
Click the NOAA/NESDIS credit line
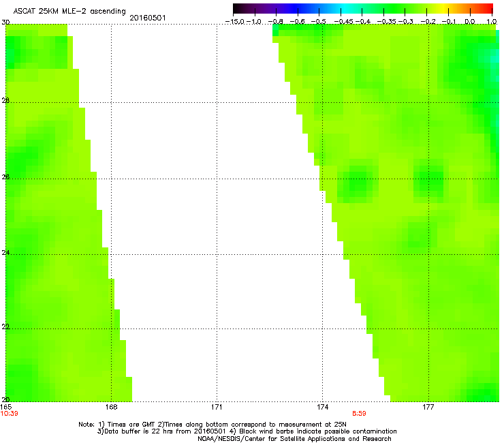294,439
